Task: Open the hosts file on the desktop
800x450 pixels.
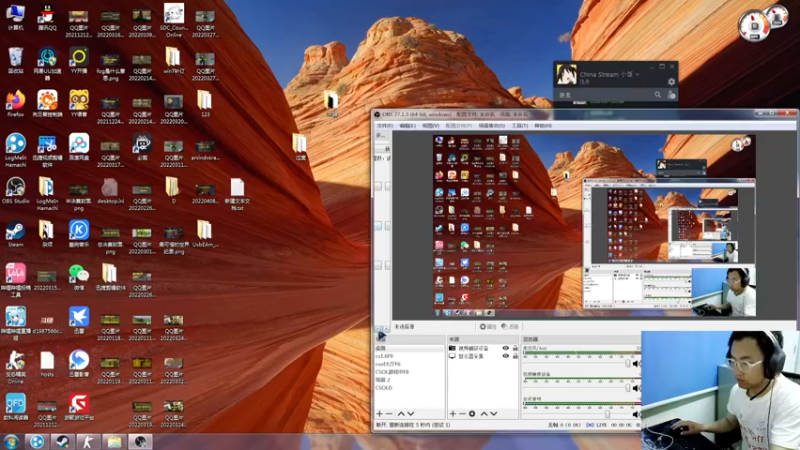Action: tap(47, 364)
